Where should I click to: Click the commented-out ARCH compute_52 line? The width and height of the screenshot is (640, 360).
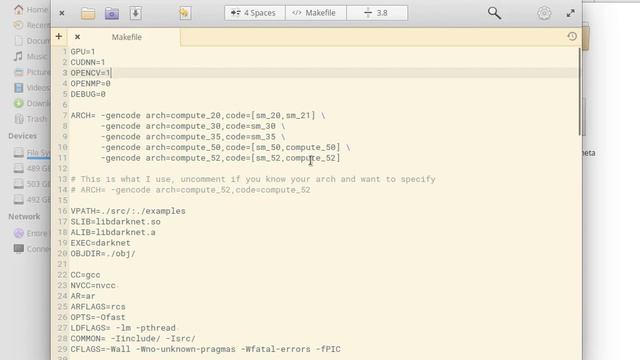[191, 190]
